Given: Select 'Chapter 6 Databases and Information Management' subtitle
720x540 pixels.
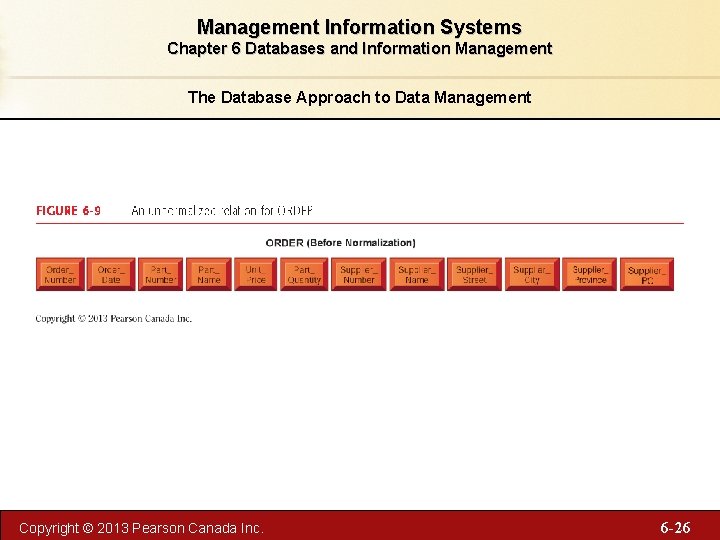Looking at the screenshot, I should pyautogui.click(x=360, y=48).
